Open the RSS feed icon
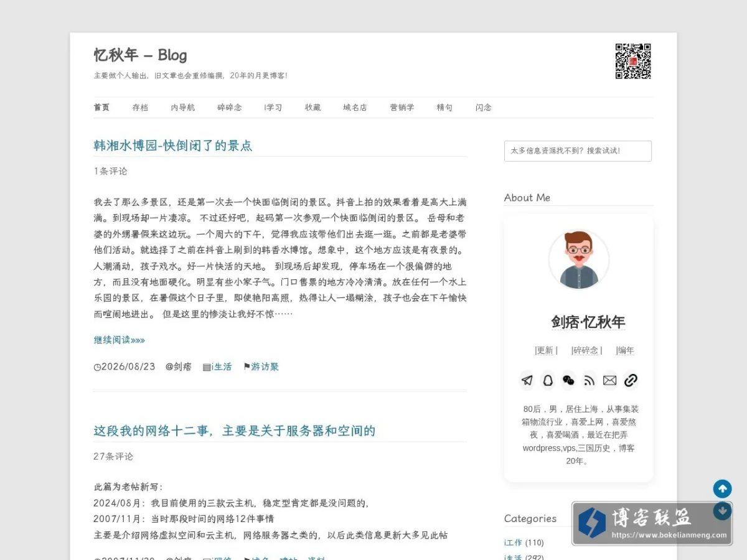747x560 pixels. click(589, 380)
